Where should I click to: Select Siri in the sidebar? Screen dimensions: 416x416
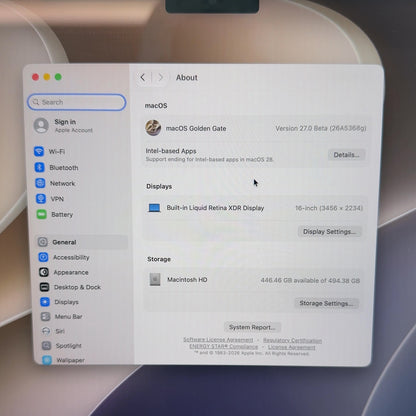coord(84,331)
